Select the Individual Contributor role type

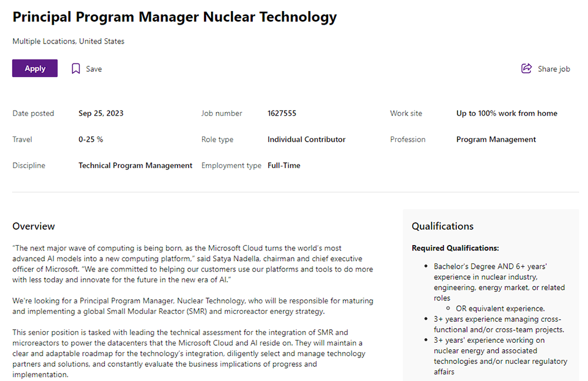306,139
